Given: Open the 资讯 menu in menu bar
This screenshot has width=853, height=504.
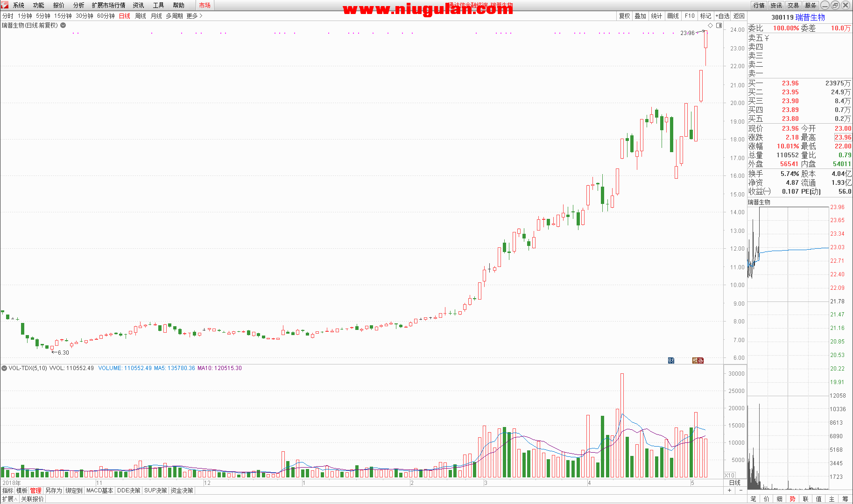Looking at the screenshot, I should pos(139,5).
